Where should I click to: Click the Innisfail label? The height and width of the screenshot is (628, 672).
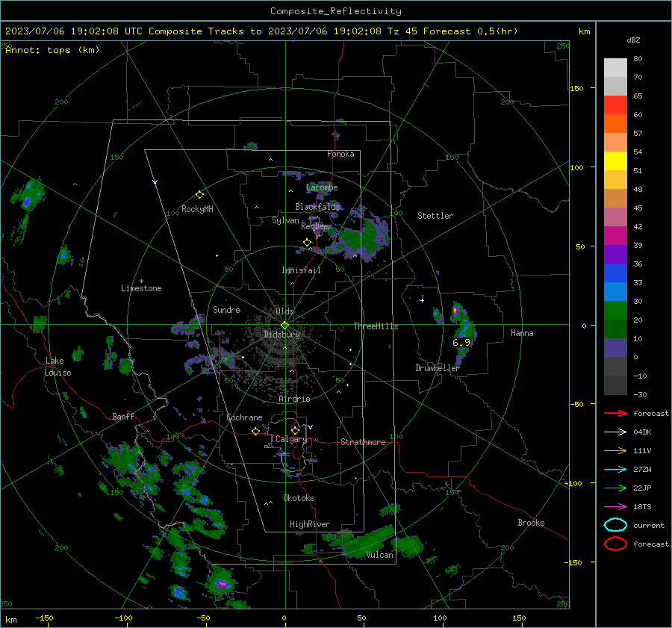click(301, 270)
